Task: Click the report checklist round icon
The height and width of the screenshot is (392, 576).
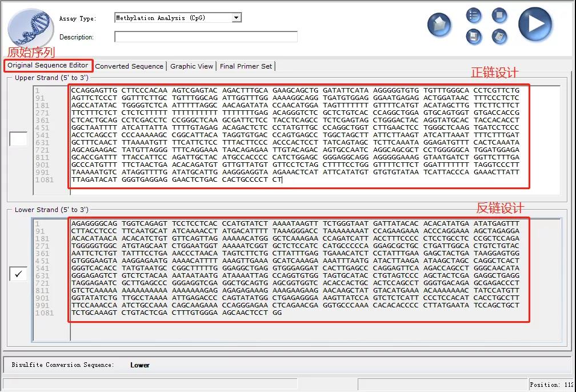Action: pos(499,37)
